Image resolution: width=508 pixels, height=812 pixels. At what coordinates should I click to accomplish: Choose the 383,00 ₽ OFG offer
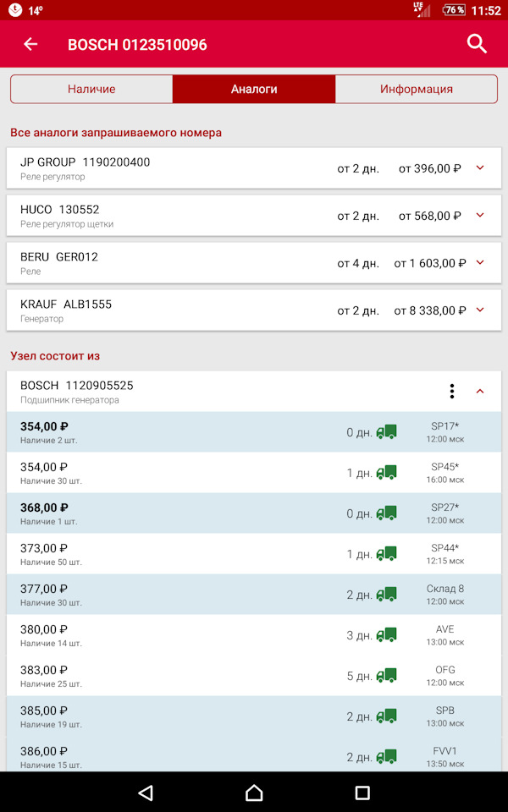point(169,676)
